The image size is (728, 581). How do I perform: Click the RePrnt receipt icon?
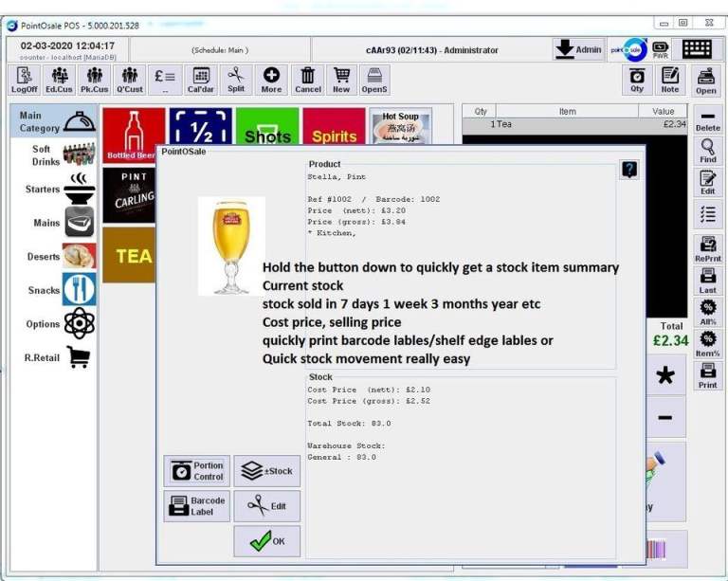tap(707, 249)
